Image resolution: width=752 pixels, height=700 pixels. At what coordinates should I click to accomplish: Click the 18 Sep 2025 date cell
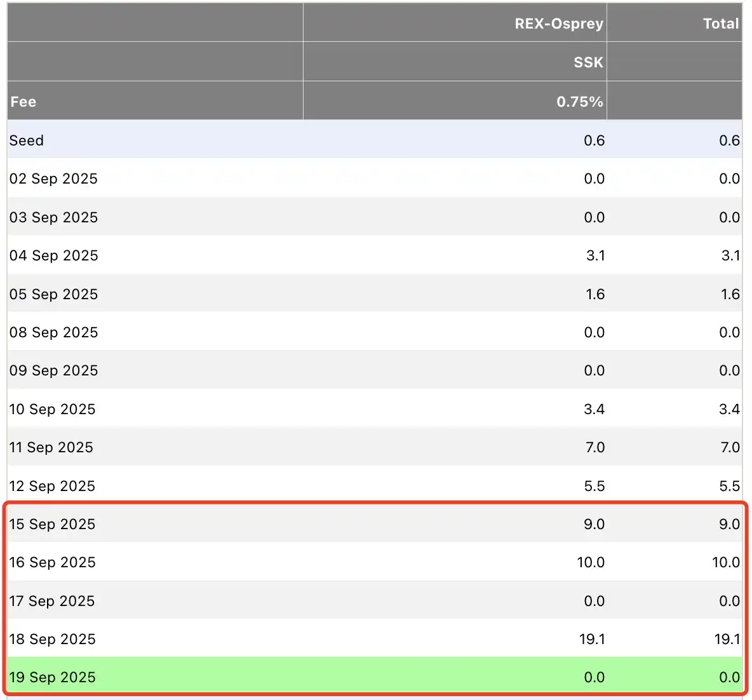click(x=53, y=639)
